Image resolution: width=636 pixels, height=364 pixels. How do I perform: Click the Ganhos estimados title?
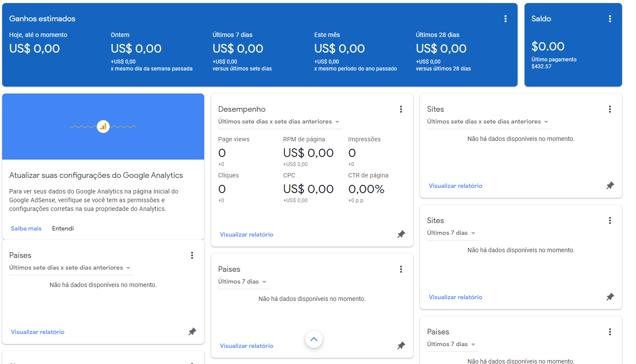pyautogui.click(x=42, y=19)
